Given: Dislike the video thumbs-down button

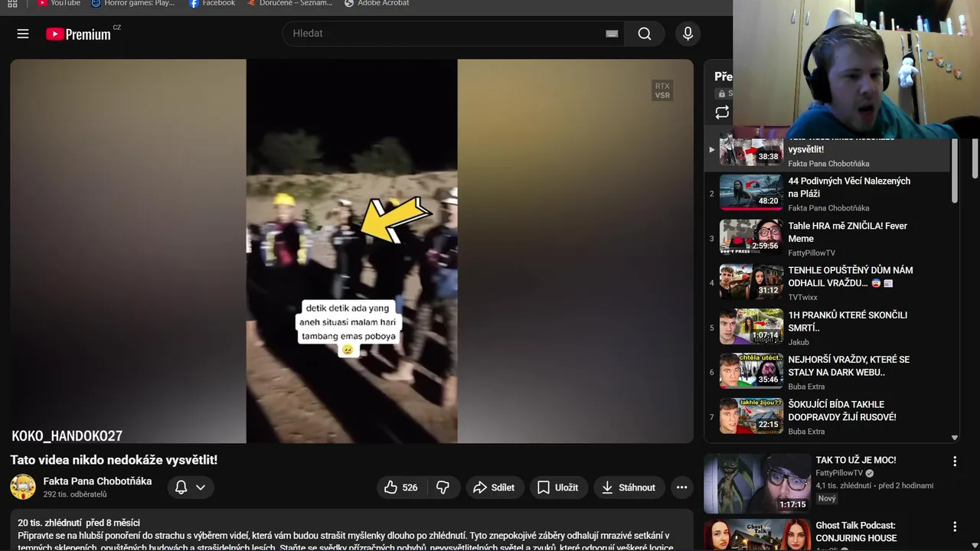Looking at the screenshot, I should (x=443, y=487).
